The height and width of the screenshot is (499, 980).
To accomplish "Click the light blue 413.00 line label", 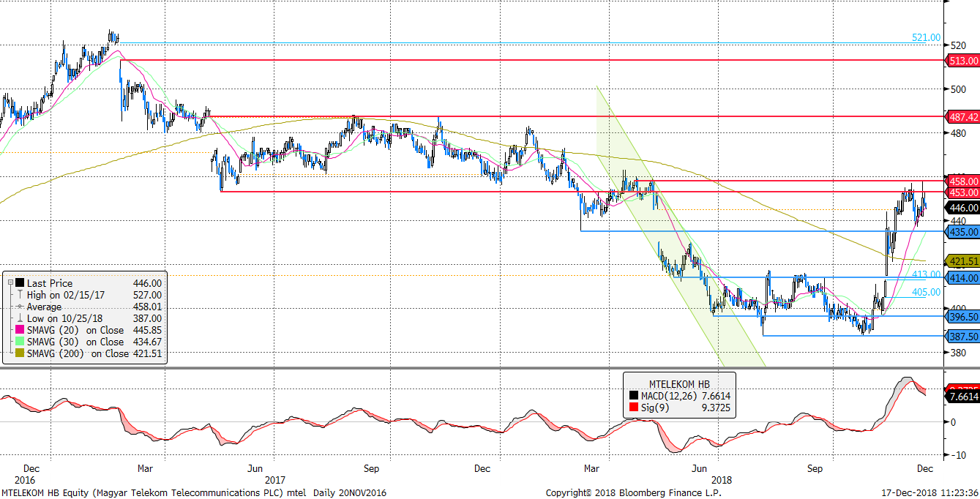I will click(x=926, y=273).
